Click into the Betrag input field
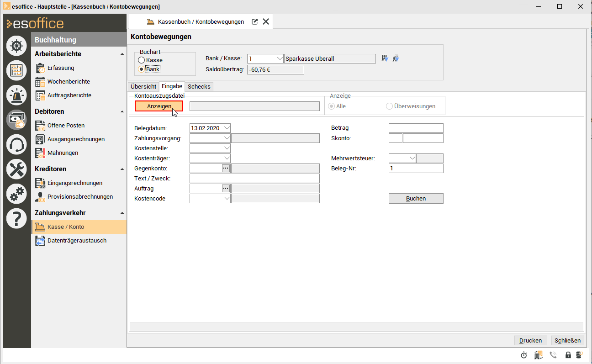Image resolution: width=592 pixels, height=364 pixels. (x=416, y=128)
